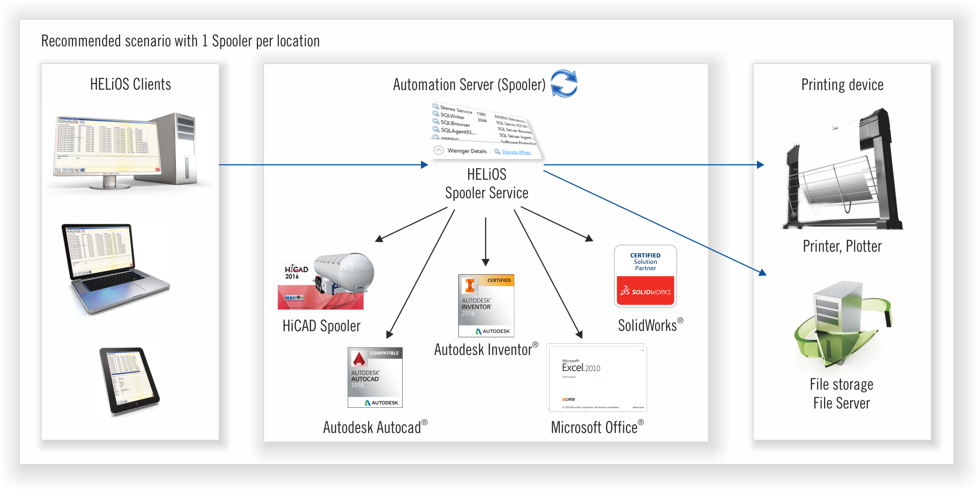Viewport: 980px width, 491px height.
Task: Select SQLBrowser service entry
Action: click(x=455, y=124)
